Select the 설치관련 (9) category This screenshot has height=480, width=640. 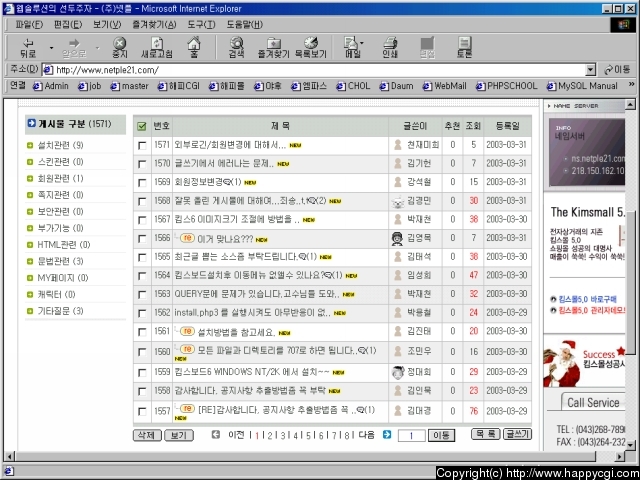tap(60, 145)
